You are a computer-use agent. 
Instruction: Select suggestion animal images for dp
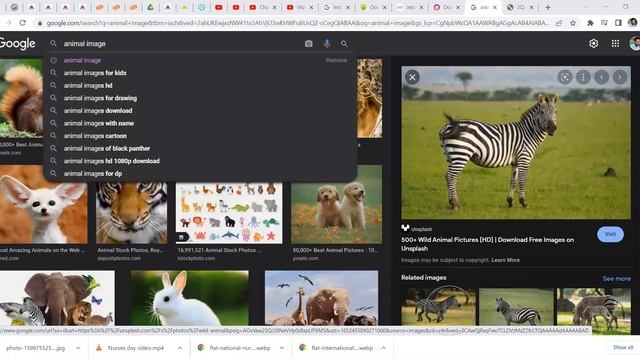(x=199, y=174)
